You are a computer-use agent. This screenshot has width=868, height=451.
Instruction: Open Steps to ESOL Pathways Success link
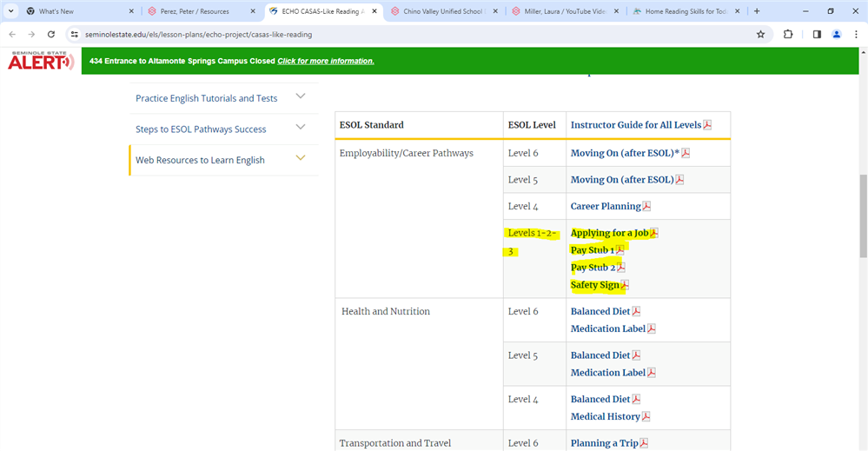coord(201,129)
